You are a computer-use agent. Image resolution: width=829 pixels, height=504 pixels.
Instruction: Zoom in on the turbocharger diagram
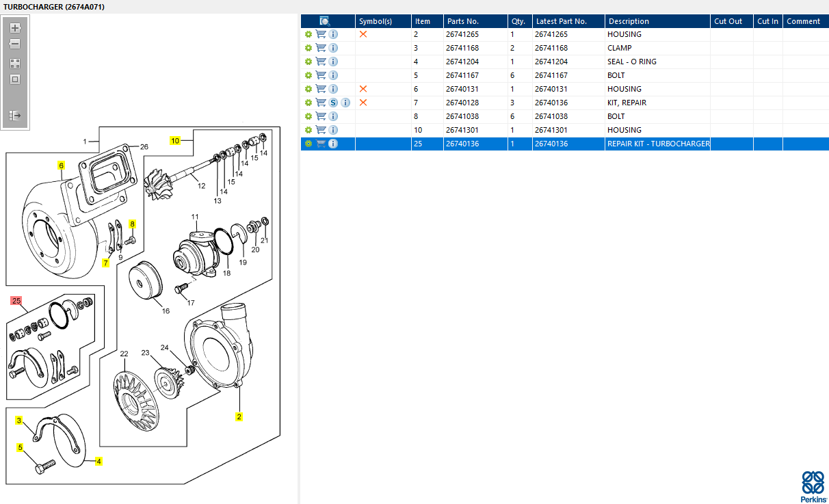[15, 29]
